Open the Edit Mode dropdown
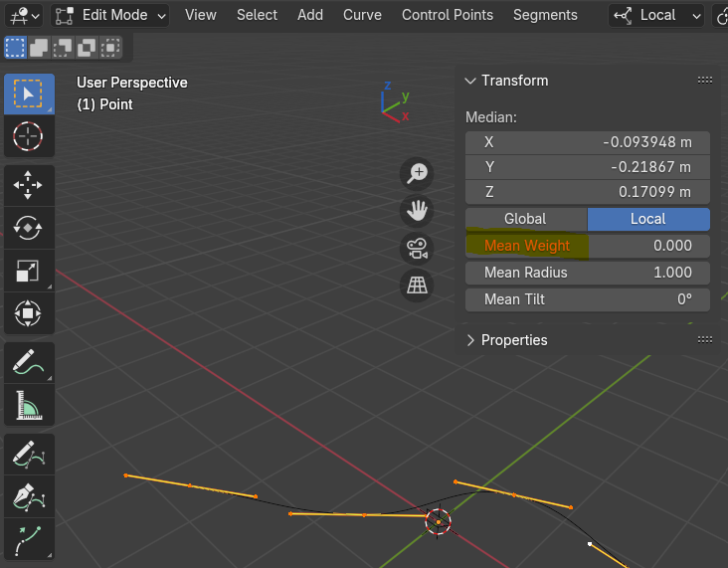The width and height of the screenshot is (728, 568). click(110, 16)
